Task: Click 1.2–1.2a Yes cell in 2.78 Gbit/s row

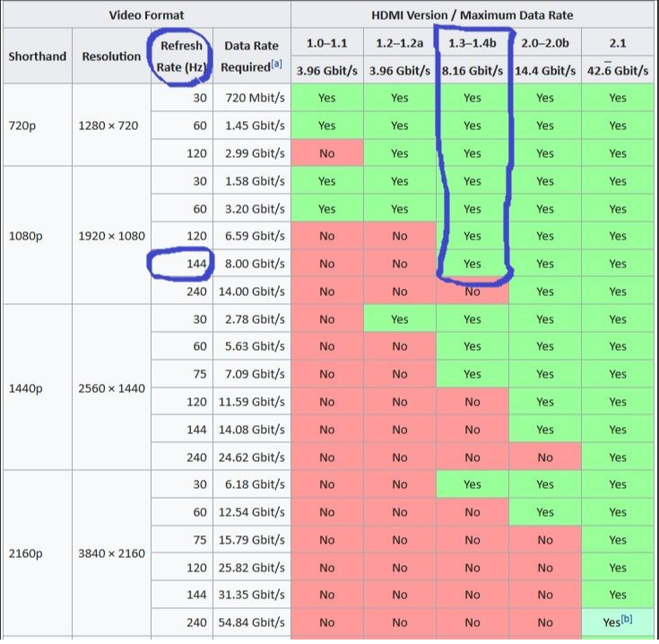Action: [x=400, y=319]
